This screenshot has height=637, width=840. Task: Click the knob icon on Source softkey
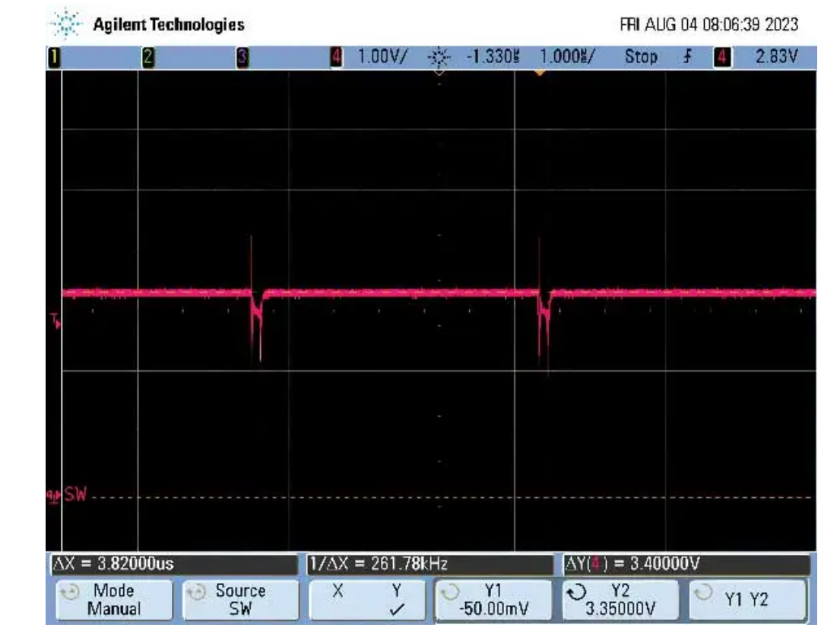pos(197,593)
